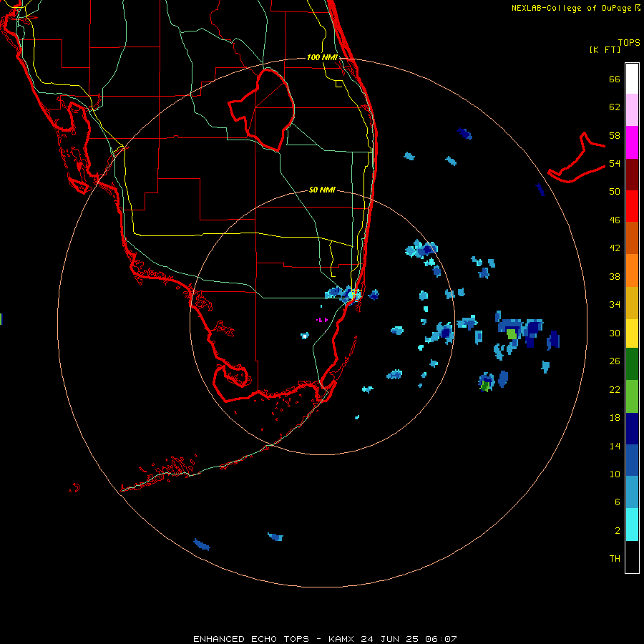Click the legend value '6'
Image resolution: width=644 pixels, height=644 pixels.
pos(617,502)
